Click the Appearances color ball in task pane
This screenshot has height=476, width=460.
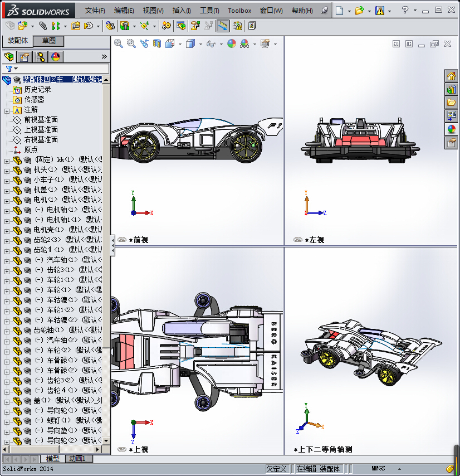451,129
